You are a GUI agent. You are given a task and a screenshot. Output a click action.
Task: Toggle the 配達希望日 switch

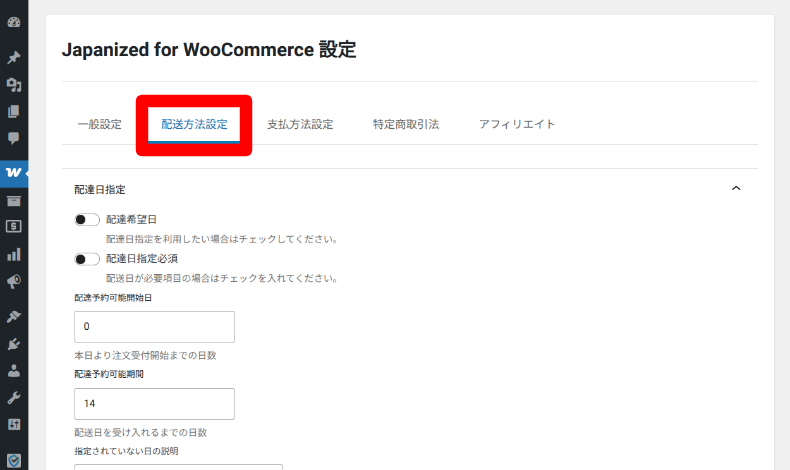point(87,220)
